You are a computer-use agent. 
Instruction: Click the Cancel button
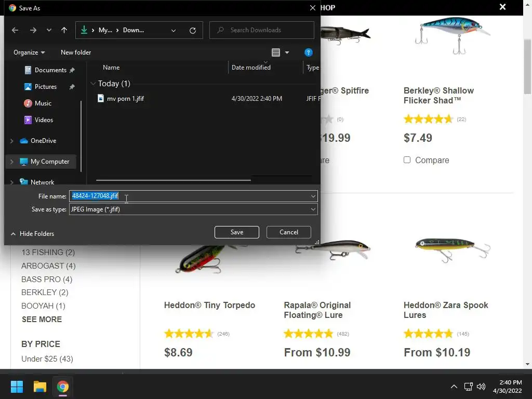(289, 232)
